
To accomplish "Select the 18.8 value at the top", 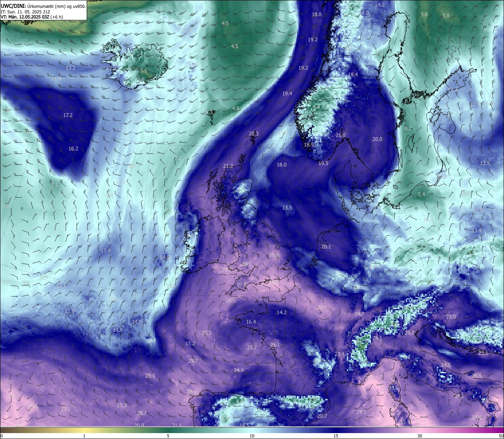I will (317, 15).
